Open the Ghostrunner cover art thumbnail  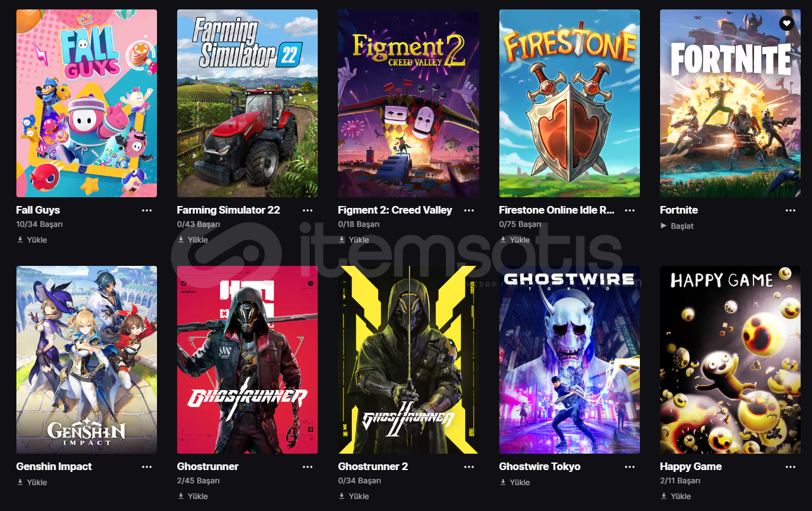pyautogui.click(x=247, y=360)
